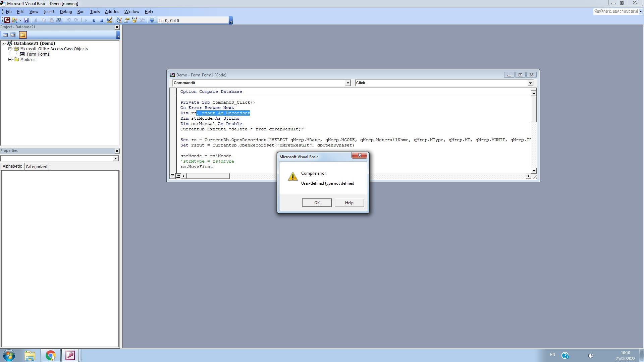Viewport: 644px width, 362px height.
Task: Open the Click procedure dropdown
Action: pos(530,83)
